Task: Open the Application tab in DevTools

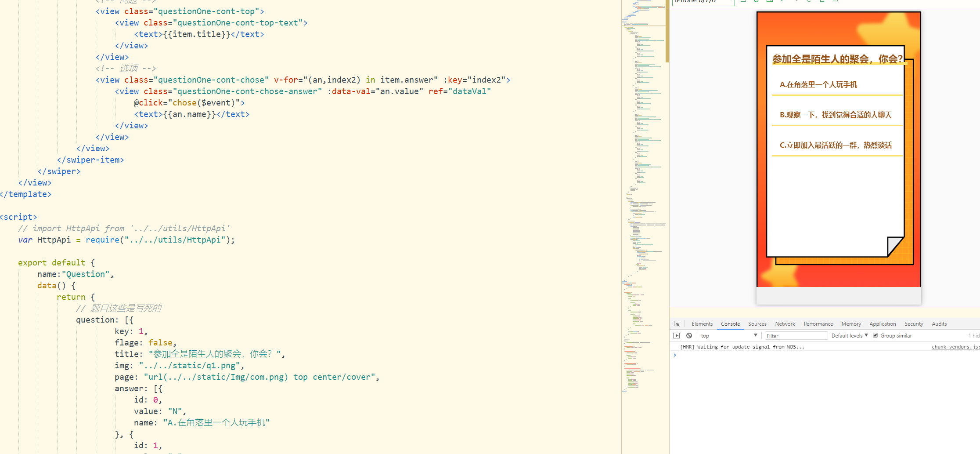Action: [x=882, y=324]
